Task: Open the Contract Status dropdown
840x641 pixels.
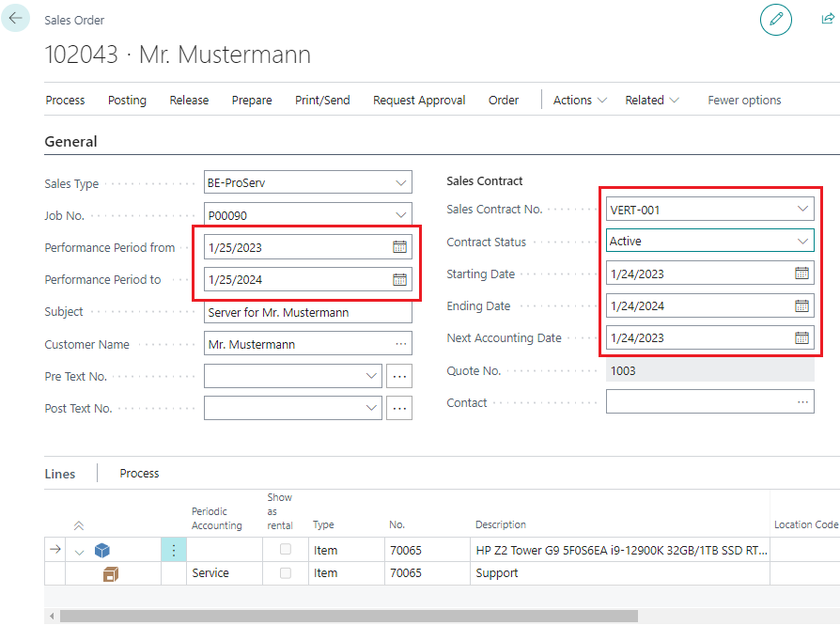Action: pyautogui.click(x=802, y=241)
